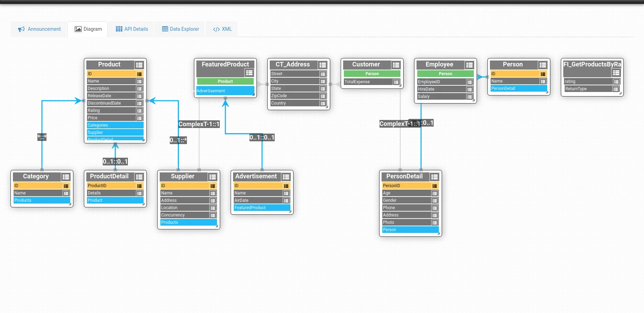Click the Supplier table header list icon
Screen dimensions: 644x313
click(x=212, y=177)
